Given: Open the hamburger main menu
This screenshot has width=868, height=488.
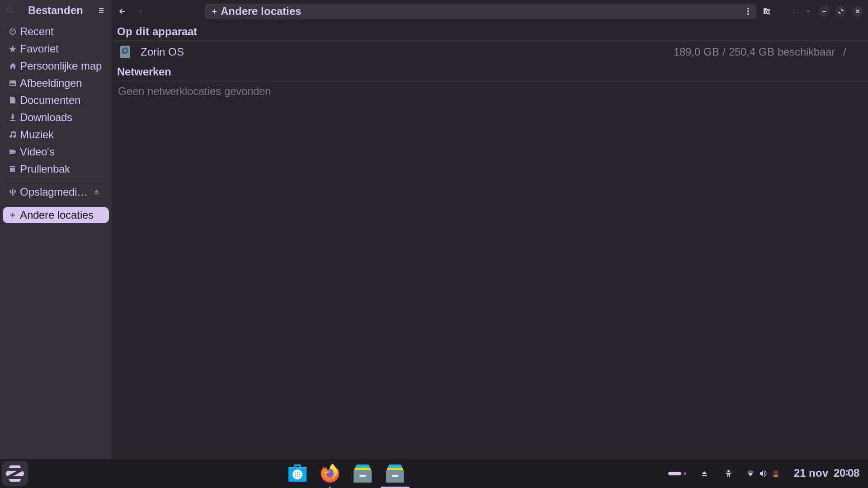Looking at the screenshot, I should coord(101,11).
